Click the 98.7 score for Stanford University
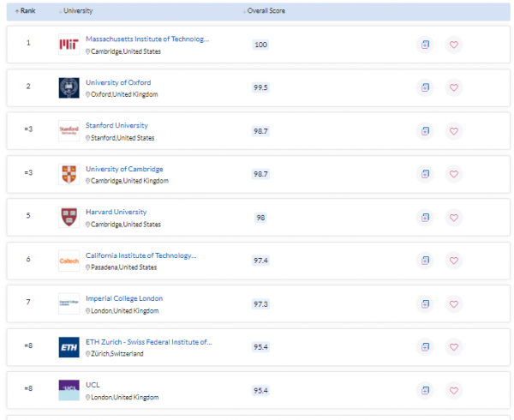Image resolution: width=514 pixels, height=420 pixels. pyautogui.click(x=260, y=131)
